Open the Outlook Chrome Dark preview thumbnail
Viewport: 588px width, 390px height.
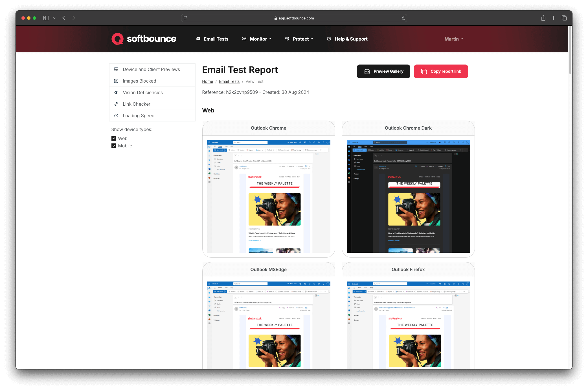coord(408,196)
